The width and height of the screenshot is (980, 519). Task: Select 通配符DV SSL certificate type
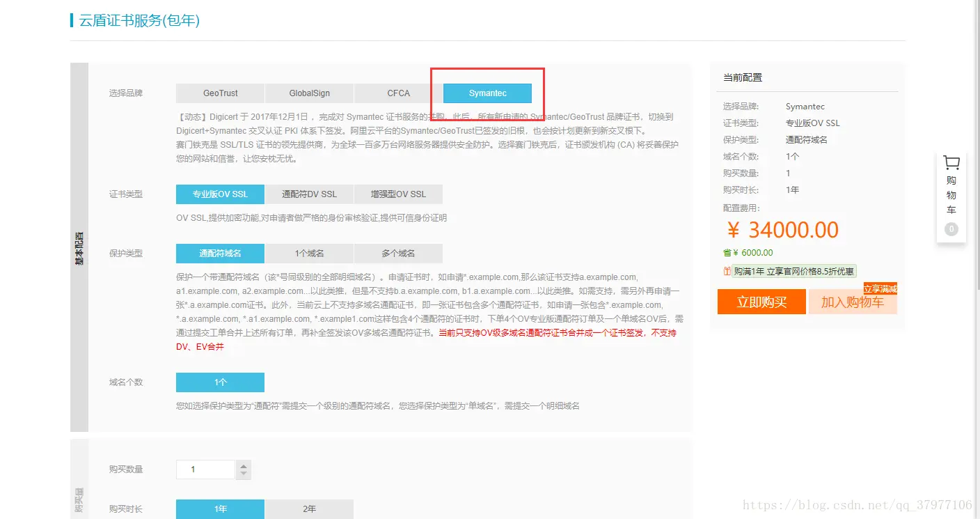click(310, 194)
